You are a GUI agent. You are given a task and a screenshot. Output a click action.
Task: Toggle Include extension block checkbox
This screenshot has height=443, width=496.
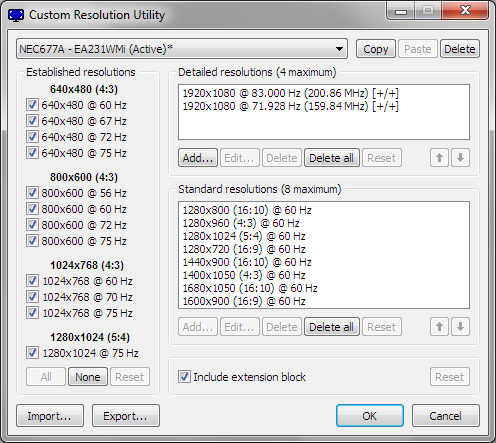pos(184,377)
